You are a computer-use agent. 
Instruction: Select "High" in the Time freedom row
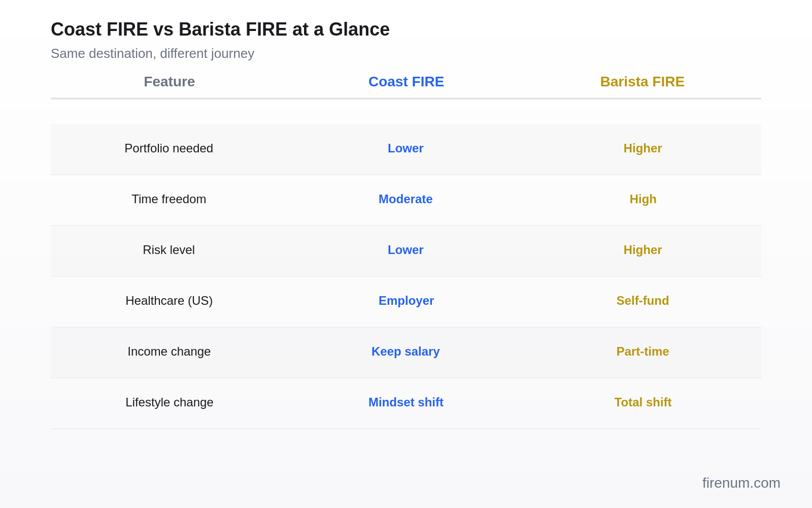pyautogui.click(x=642, y=199)
